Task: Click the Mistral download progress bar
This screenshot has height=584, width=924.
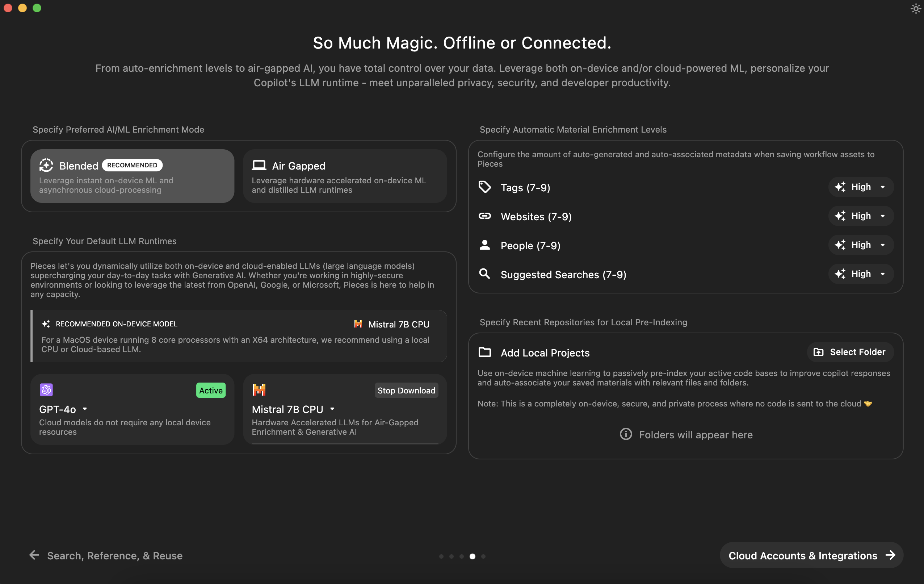Action: (x=345, y=443)
